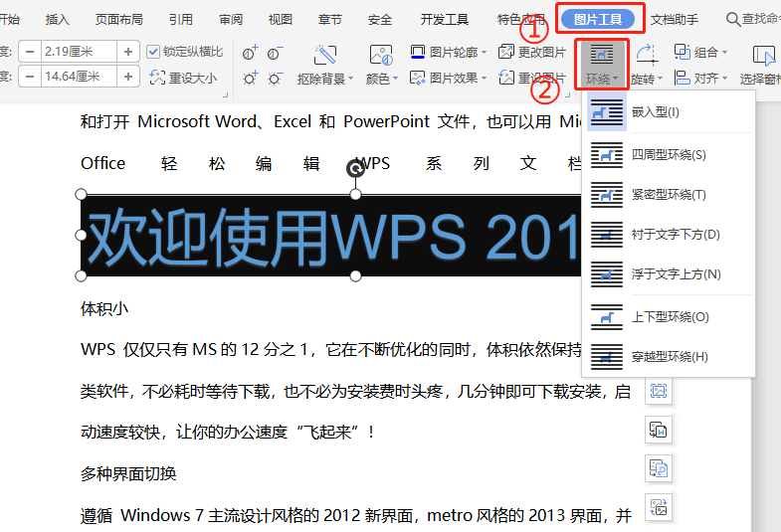The image size is (781, 532).
Task: Click the 颜色 picture icon
Action: click(x=381, y=55)
